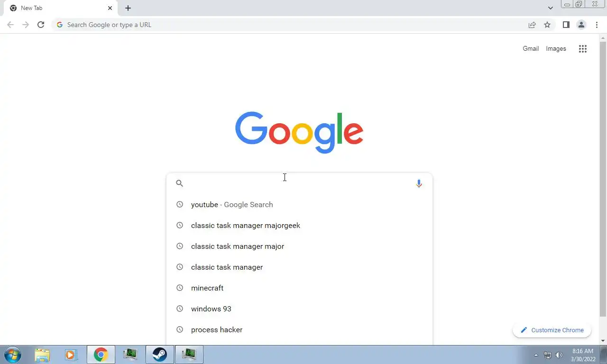Image resolution: width=607 pixels, height=364 pixels.
Task: Click inside the Google search box
Action: point(299,183)
